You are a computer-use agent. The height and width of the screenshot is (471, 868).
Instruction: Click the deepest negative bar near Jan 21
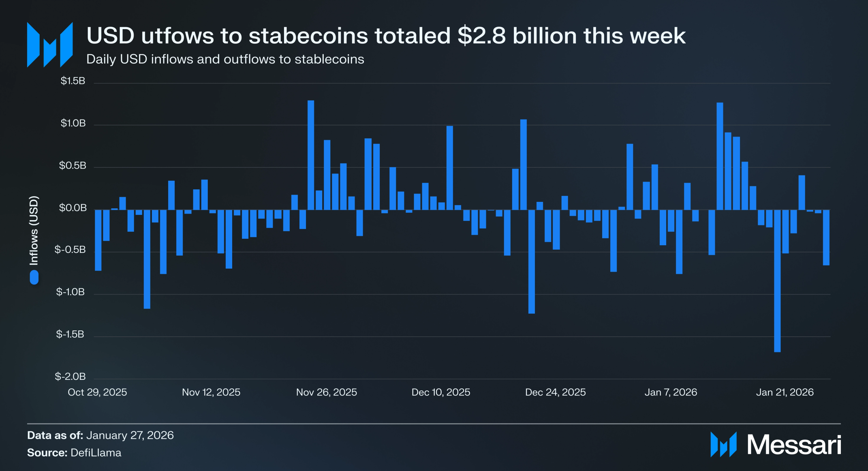(777, 281)
